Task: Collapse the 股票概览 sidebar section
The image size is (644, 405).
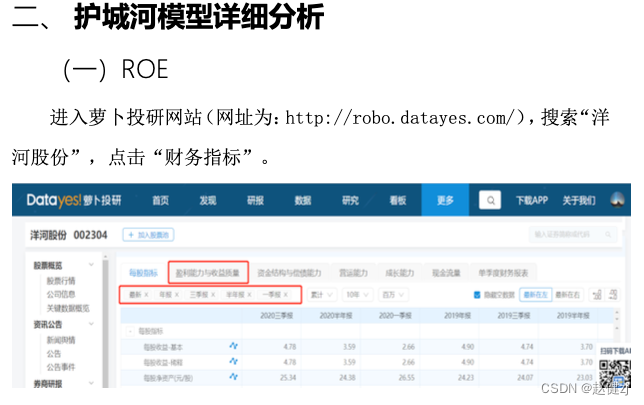Action: click(x=91, y=265)
